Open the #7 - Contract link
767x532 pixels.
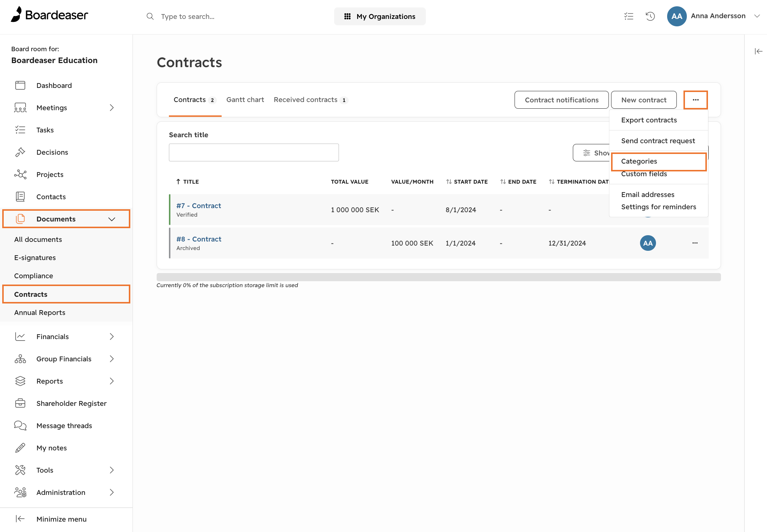coord(199,206)
